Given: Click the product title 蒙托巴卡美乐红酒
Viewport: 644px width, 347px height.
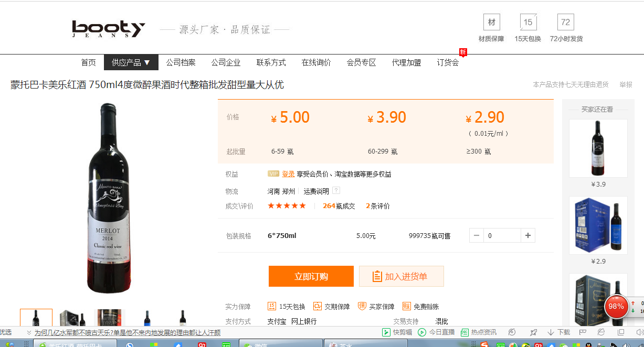Looking at the screenshot, I should pyautogui.click(x=147, y=85).
